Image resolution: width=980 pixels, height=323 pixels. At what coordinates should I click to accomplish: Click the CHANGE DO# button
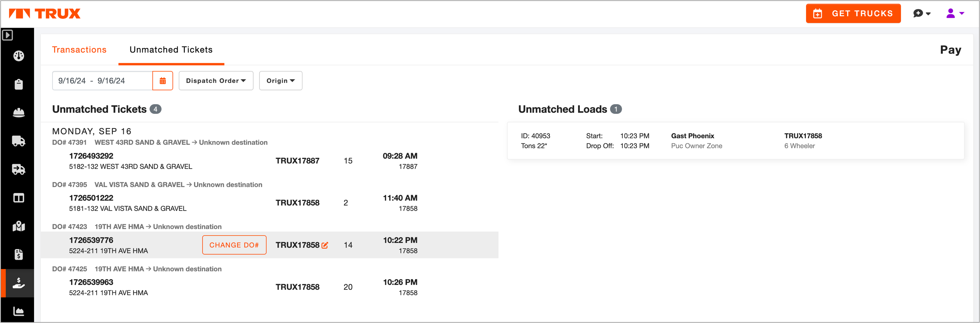(x=234, y=245)
